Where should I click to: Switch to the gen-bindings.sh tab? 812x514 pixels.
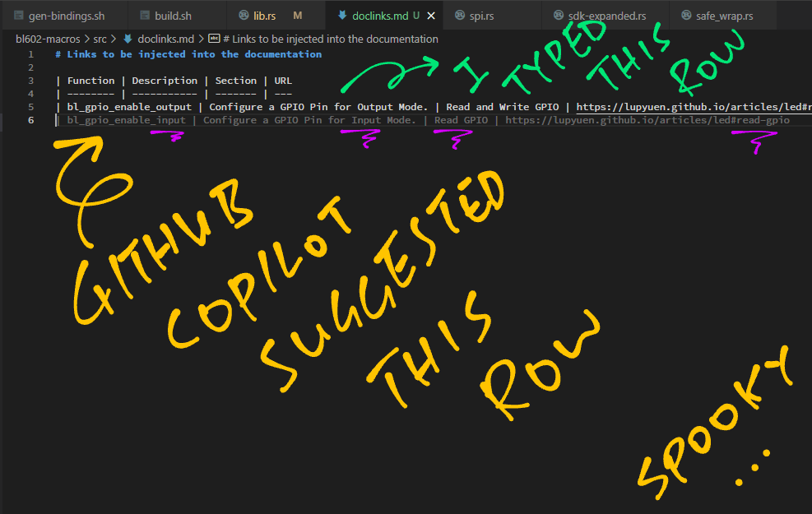point(66,16)
